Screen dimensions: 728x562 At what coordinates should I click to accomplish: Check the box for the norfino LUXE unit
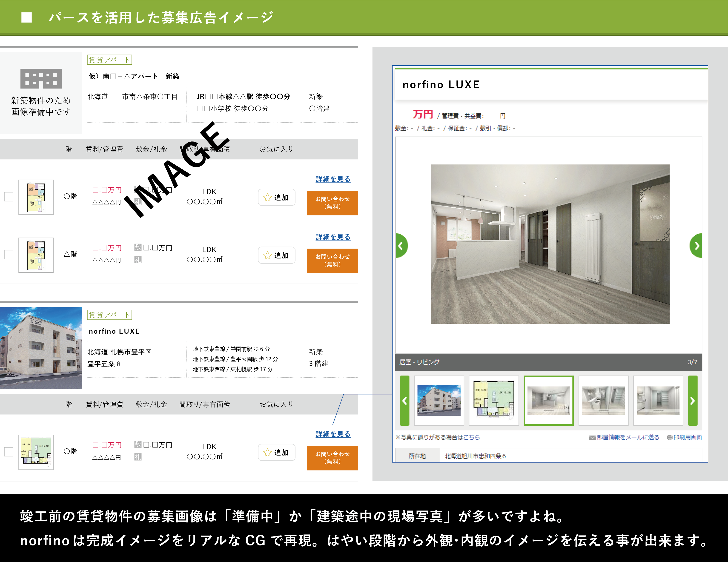[9, 452]
